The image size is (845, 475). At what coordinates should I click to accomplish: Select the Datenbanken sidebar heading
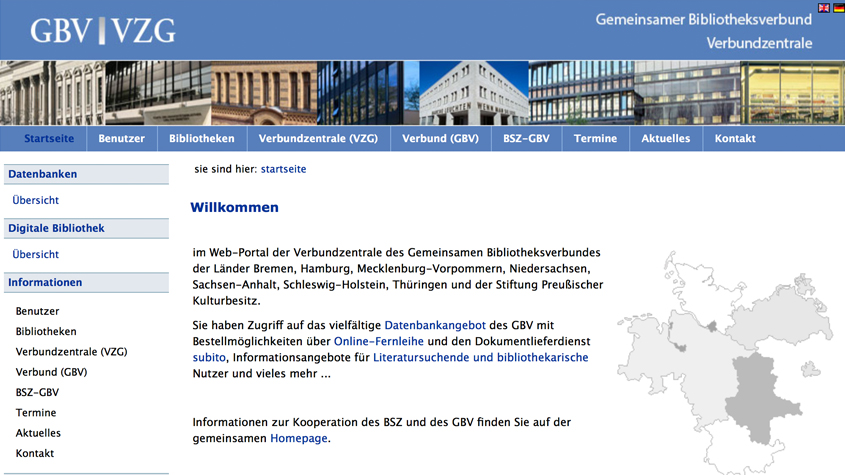(86, 174)
